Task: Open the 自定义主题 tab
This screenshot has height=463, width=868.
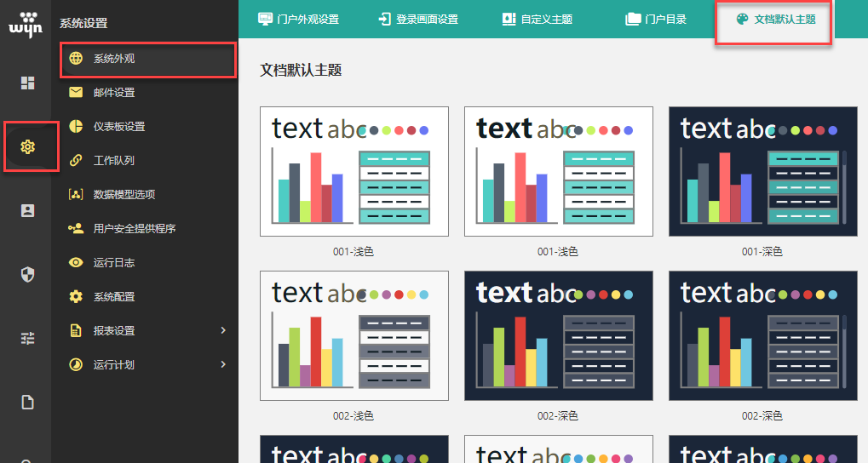Action: [537, 19]
